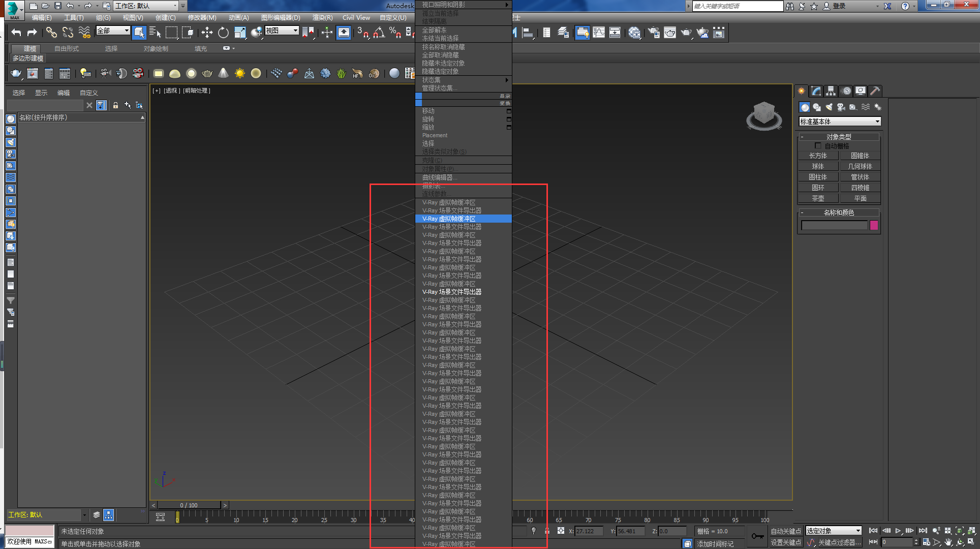
Task: Open the Create tab in command panel
Action: coord(802,91)
